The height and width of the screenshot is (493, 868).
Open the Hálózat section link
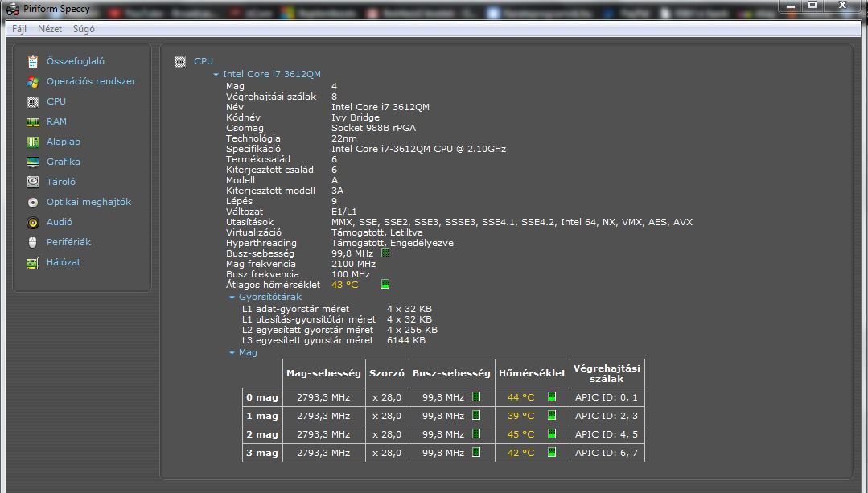64,262
